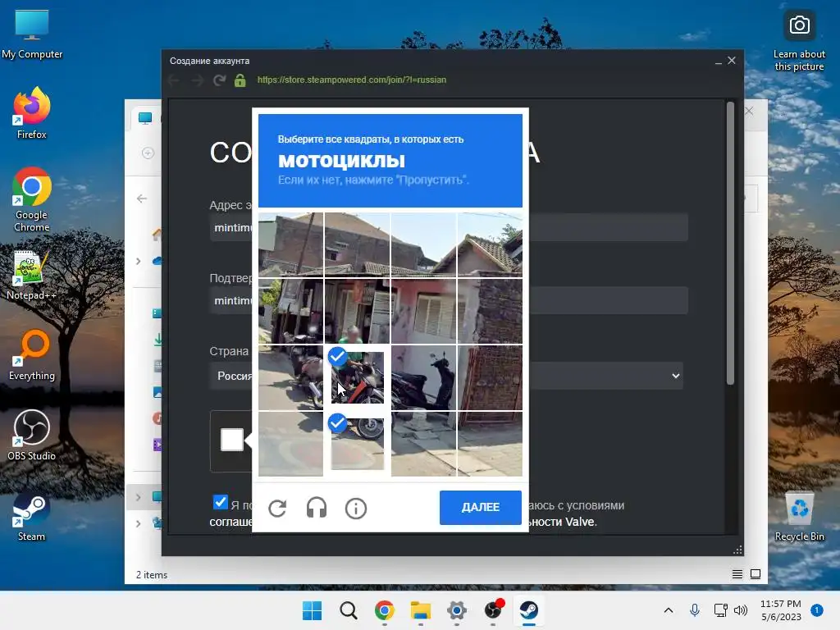Open Settings from the taskbar
Screen dimensions: 840x630
coord(457,610)
